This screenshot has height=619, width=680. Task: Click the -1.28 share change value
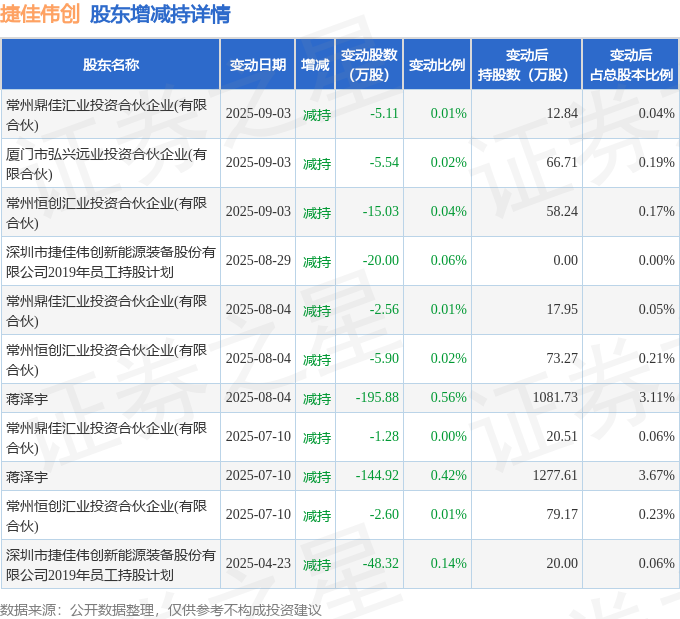point(384,436)
